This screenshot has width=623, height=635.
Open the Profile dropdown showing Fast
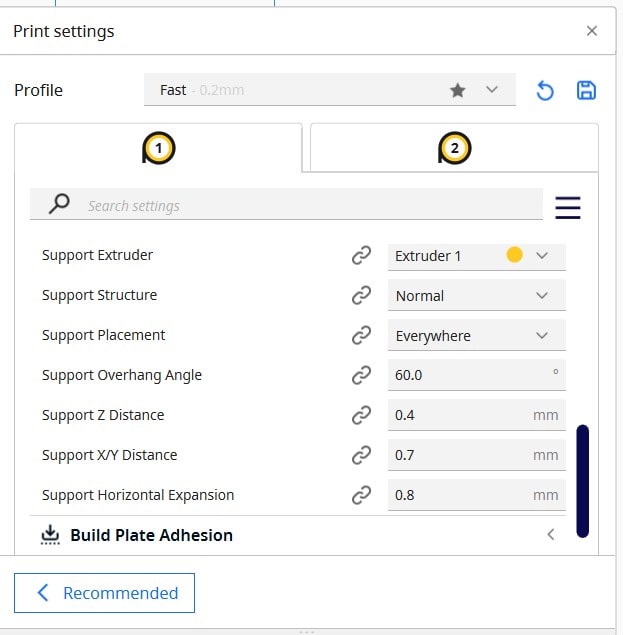point(329,90)
